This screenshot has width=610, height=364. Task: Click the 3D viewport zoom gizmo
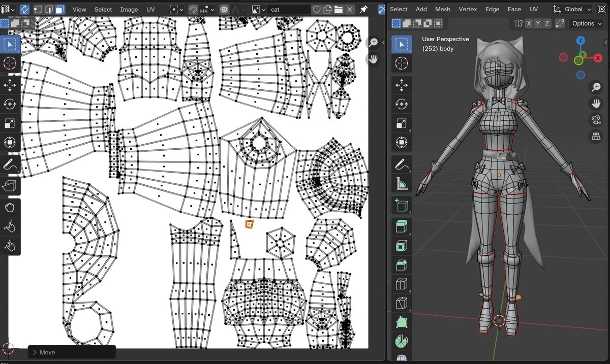(596, 87)
